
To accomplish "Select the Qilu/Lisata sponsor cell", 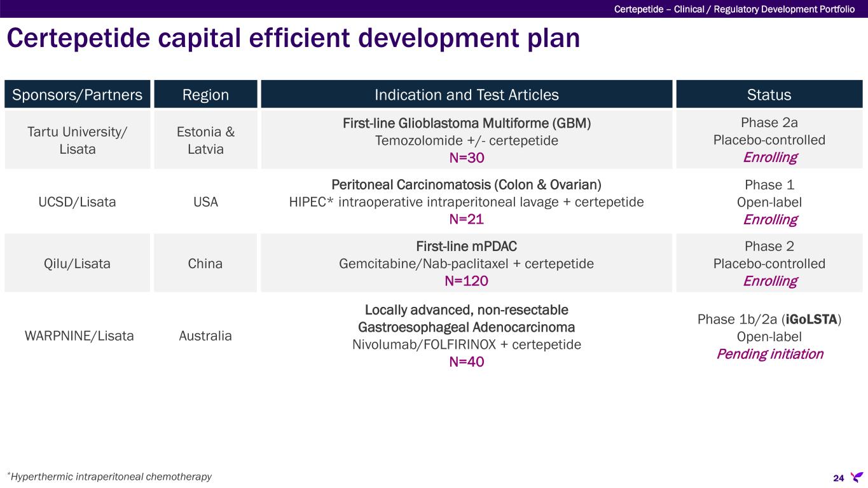I will [77, 264].
